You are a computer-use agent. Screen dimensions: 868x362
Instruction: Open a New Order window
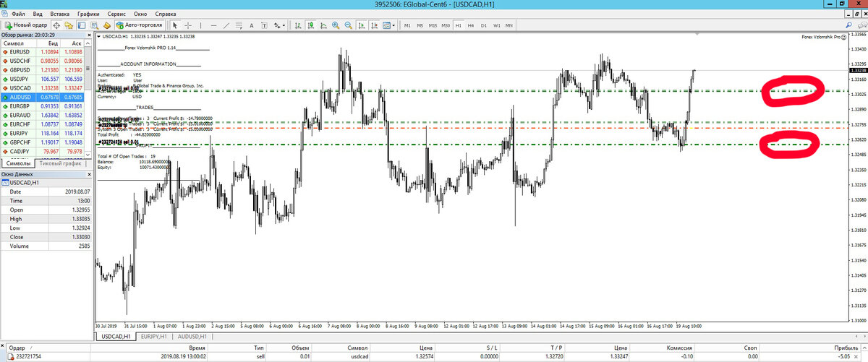[x=26, y=25]
